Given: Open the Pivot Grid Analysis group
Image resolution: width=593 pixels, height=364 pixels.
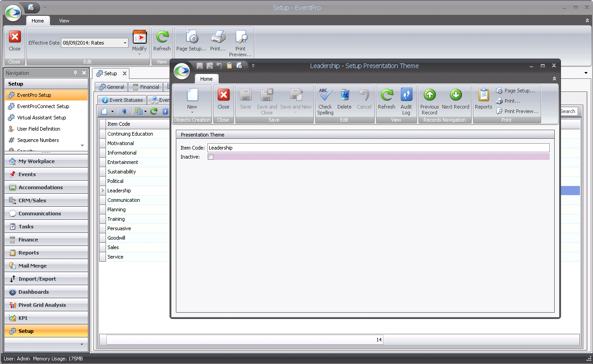Looking at the screenshot, I should [x=46, y=305].
